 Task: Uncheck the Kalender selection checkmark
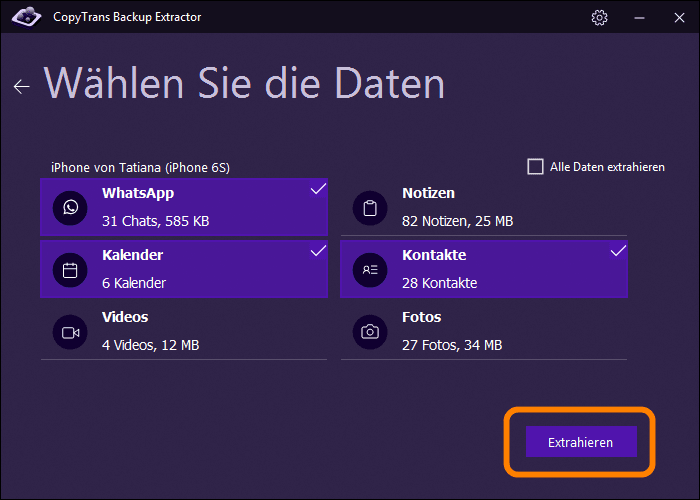pyautogui.click(x=318, y=251)
